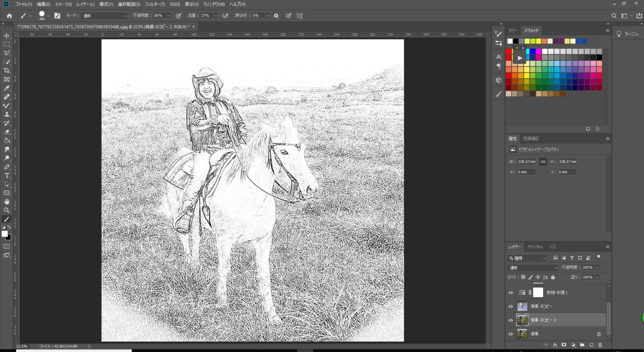The height and width of the screenshot is (352, 644).
Task: Toggle visibility of 色相・彩度 1 layer
Action: pyautogui.click(x=510, y=292)
